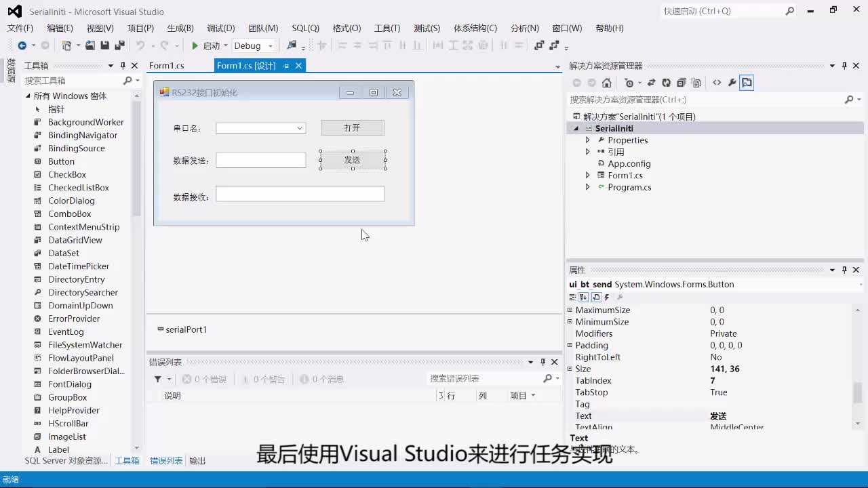Click the Sync with Active Document icon
The width and height of the screenshot is (868, 488).
click(x=651, y=83)
